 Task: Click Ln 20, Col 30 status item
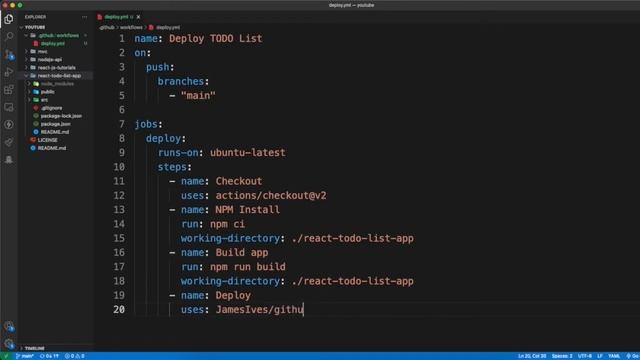(x=532, y=356)
